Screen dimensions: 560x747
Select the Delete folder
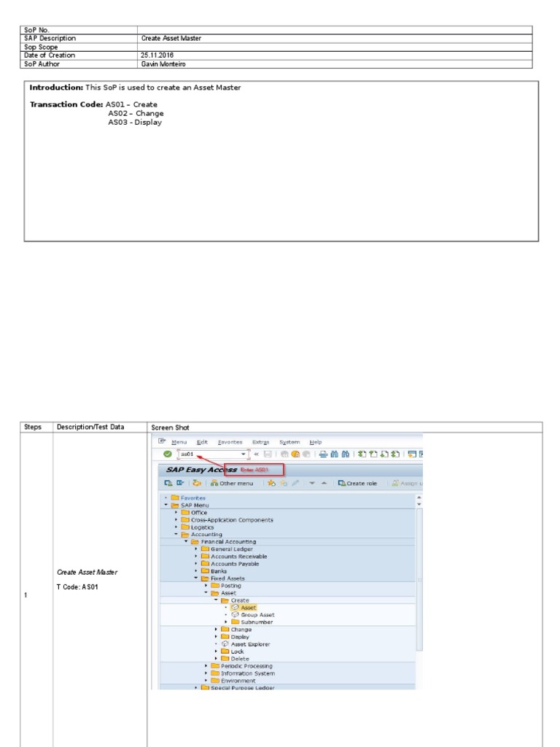pyautogui.click(x=236, y=659)
